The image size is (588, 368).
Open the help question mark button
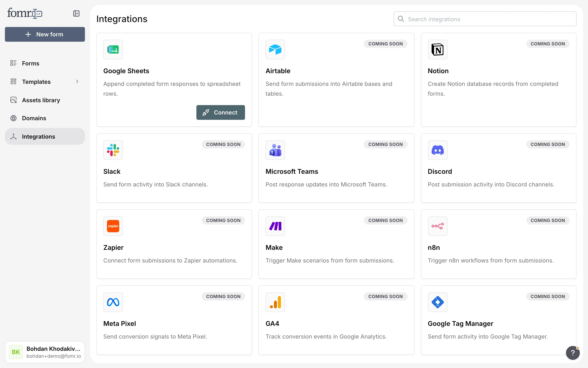(573, 353)
